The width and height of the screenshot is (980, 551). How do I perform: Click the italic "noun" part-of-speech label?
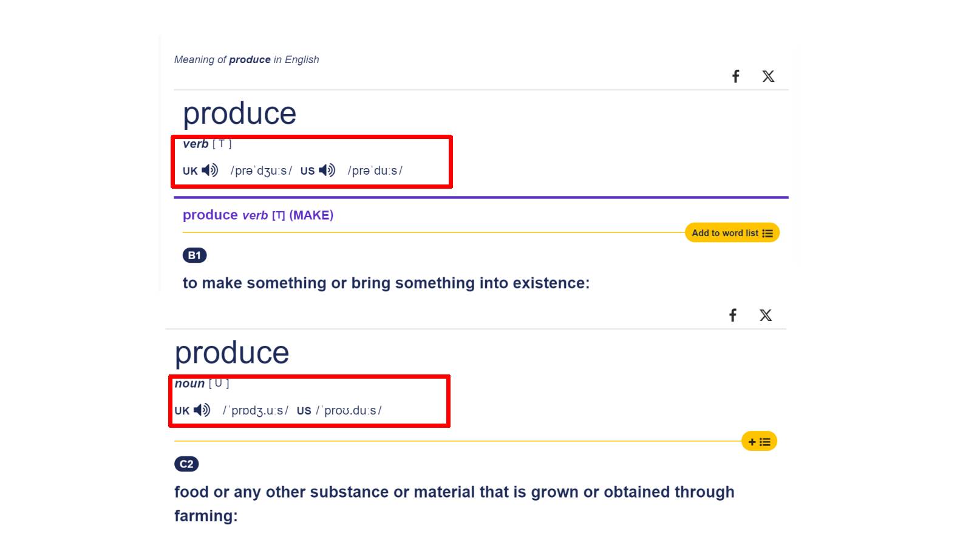(189, 384)
